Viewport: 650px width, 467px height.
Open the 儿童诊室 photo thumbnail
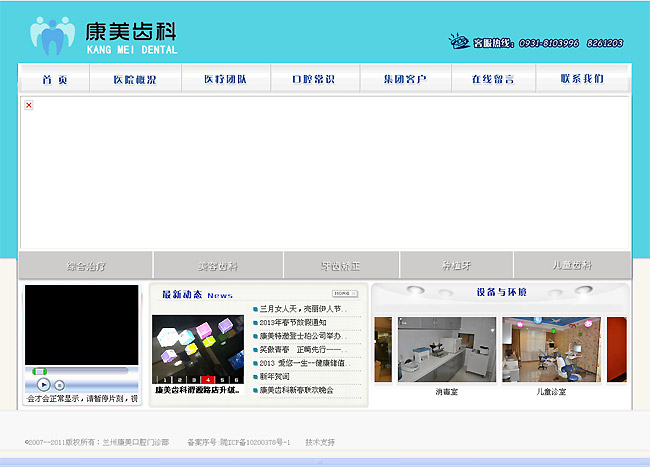click(551, 349)
